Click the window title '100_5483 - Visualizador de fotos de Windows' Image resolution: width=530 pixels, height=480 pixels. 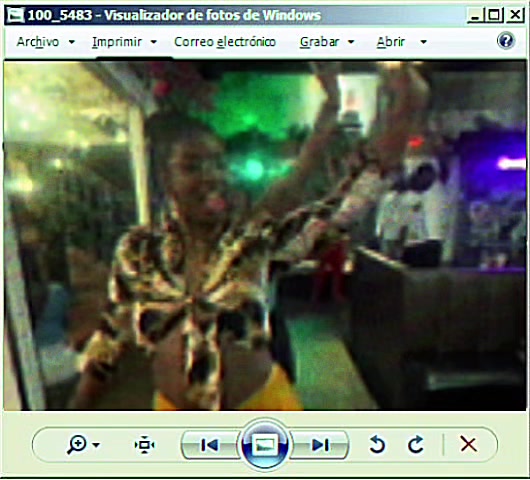coord(174,15)
